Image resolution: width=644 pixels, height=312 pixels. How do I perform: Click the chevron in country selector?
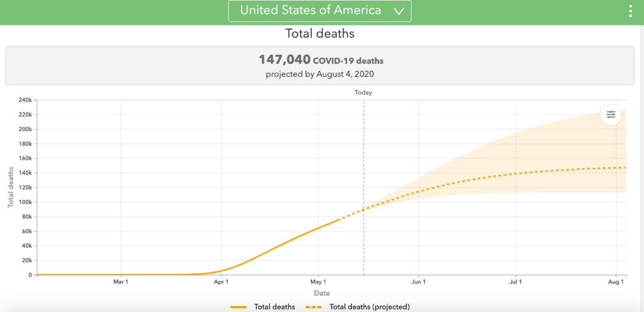pos(399,11)
